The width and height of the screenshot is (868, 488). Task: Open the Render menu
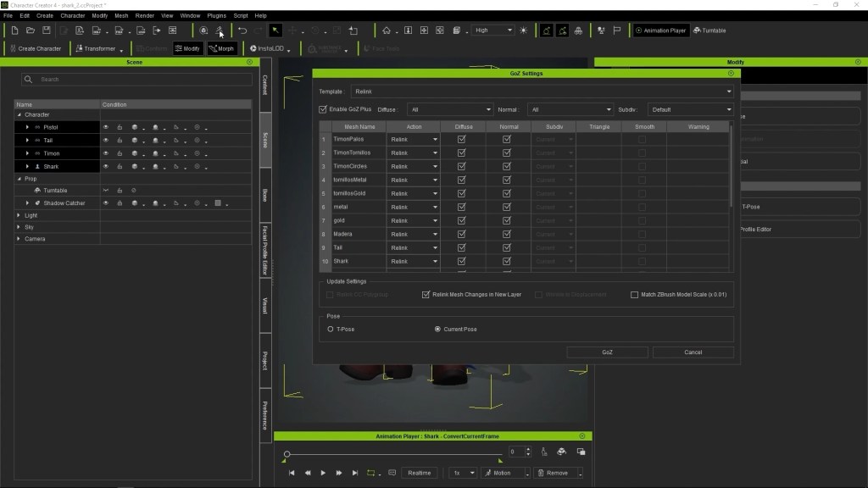click(144, 15)
